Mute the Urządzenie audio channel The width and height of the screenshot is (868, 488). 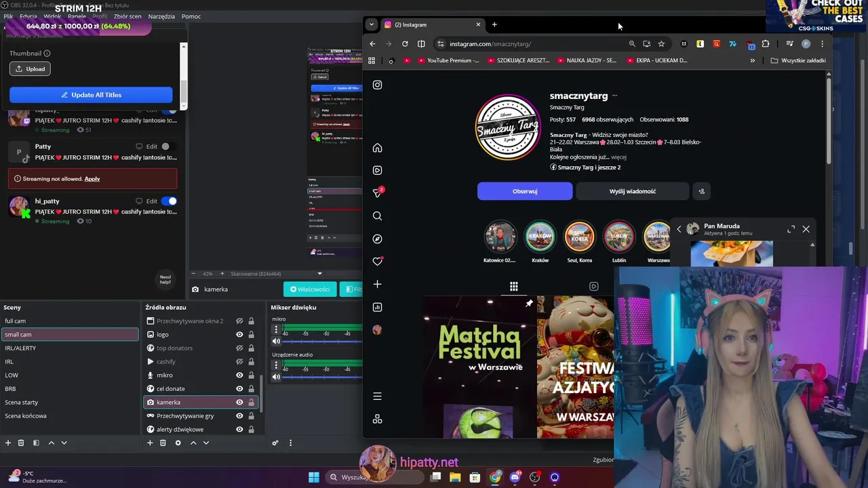[x=276, y=377]
